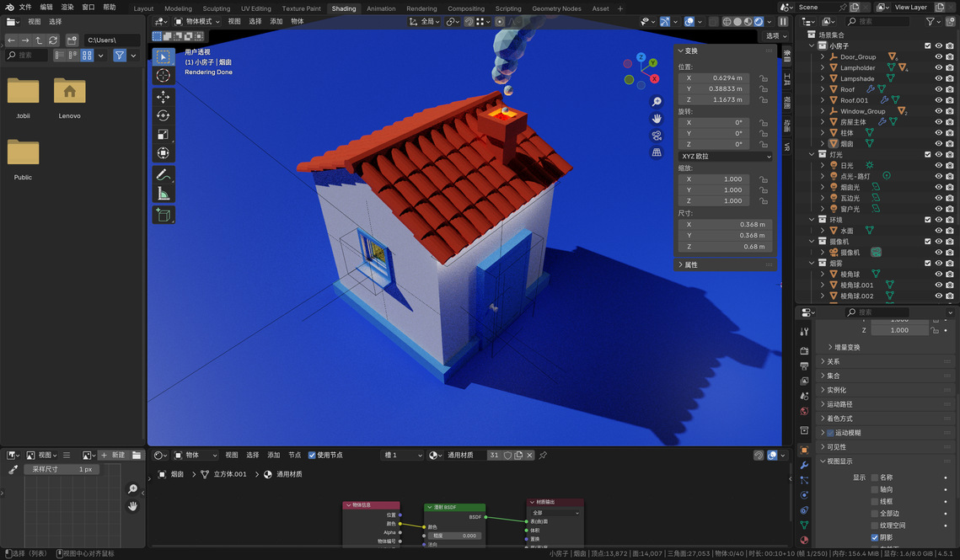Select the Rotate tool

[164, 115]
